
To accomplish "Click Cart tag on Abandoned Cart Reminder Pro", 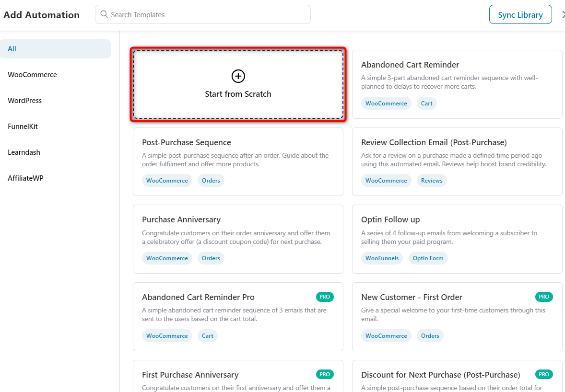I will point(208,336).
